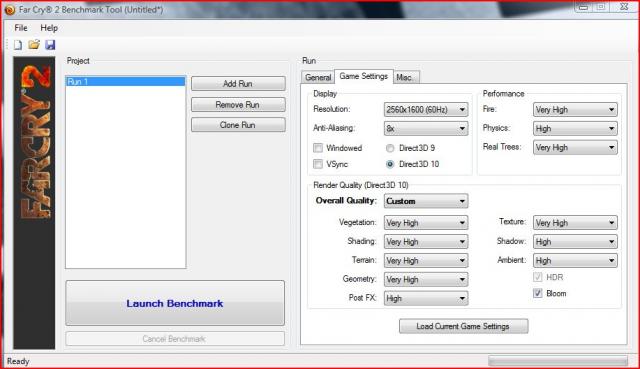The height and width of the screenshot is (369, 640).
Task: Open the Post FX dropdown
Action: point(426,298)
